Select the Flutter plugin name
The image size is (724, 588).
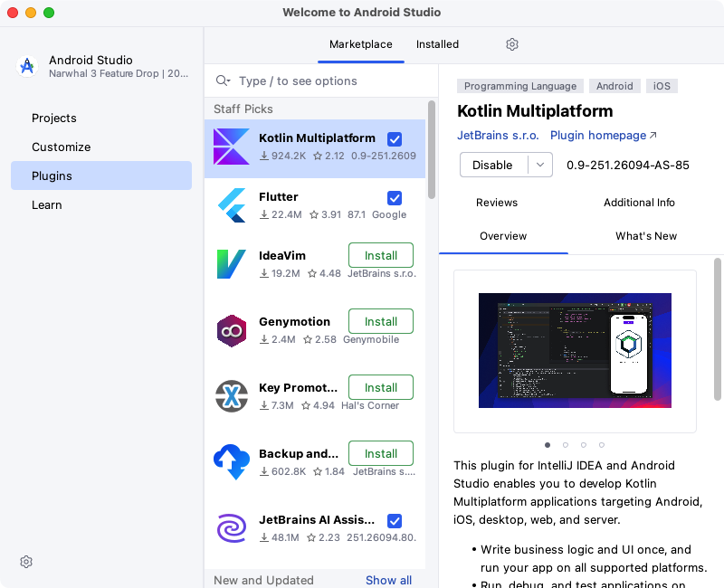(279, 197)
